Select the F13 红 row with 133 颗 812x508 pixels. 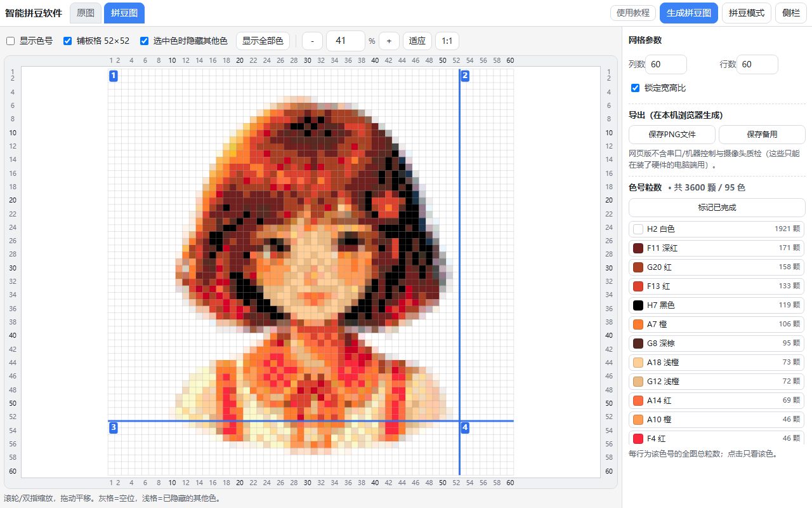717,286
